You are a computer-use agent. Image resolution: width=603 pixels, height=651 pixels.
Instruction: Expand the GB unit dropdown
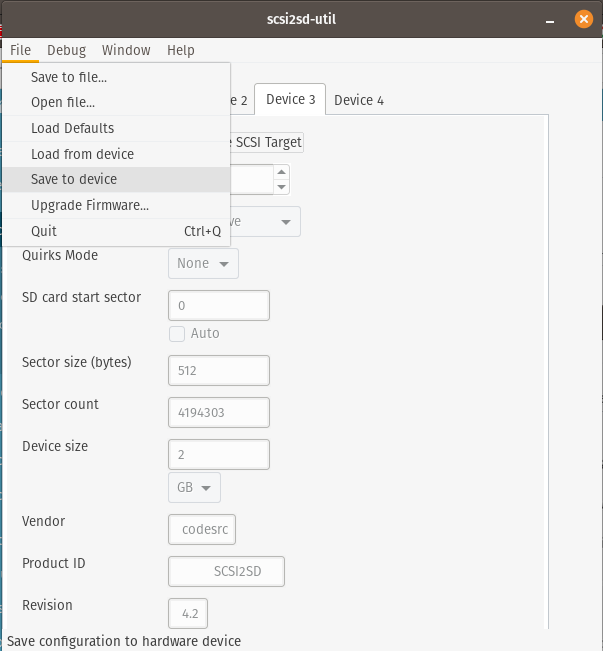(194, 487)
